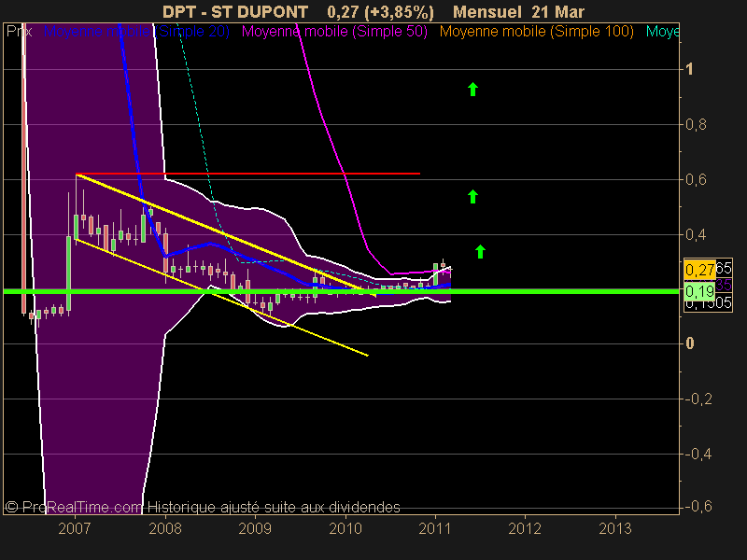Screen dimensions: 747x560
Task: Click the 'Moyenne mobile (Simple 20)' legend label
Action: (x=136, y=32)
